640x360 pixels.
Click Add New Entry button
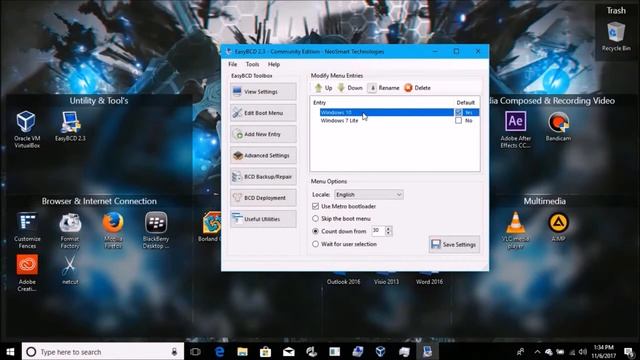[263, 134]
